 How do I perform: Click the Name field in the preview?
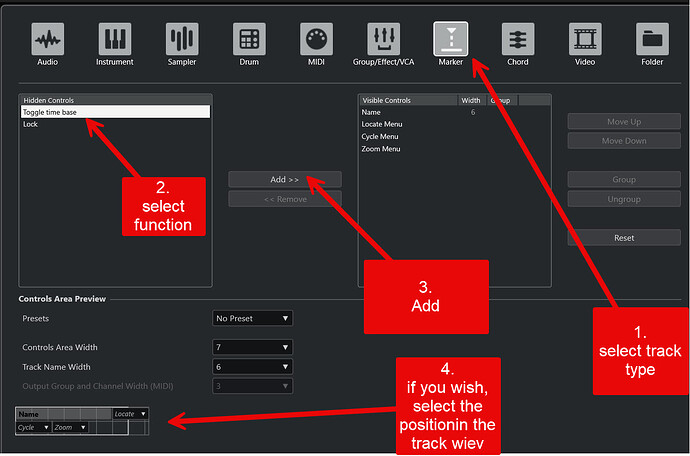[64, 414]
